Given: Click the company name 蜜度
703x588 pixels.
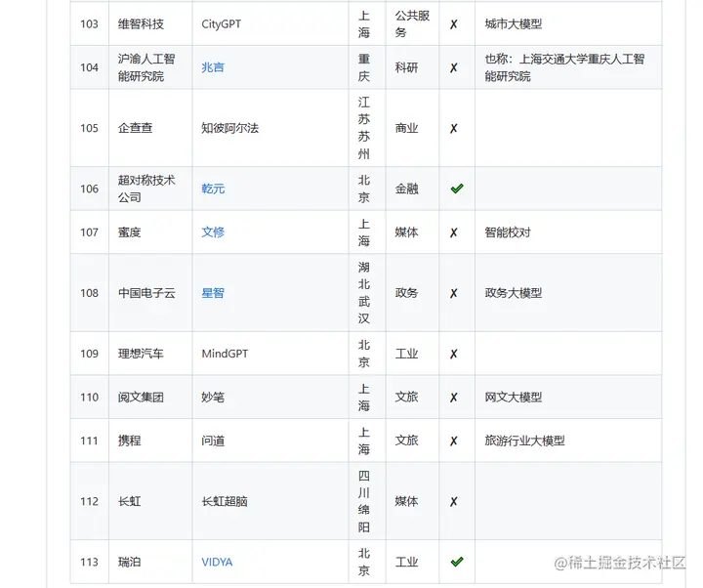Looking at the screenshot, I should coord(129,232).
